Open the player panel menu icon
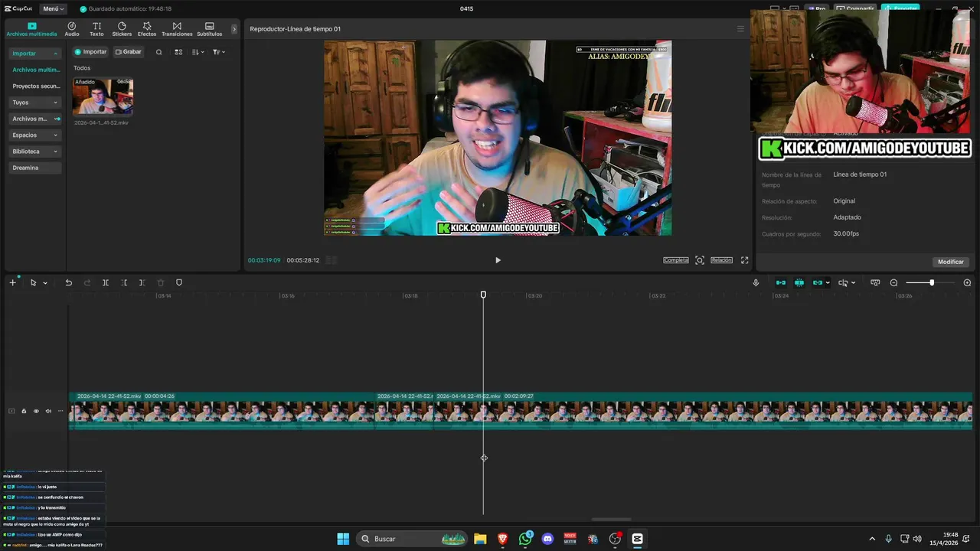This screenshot has width=980, height=551. pos(740,29)
